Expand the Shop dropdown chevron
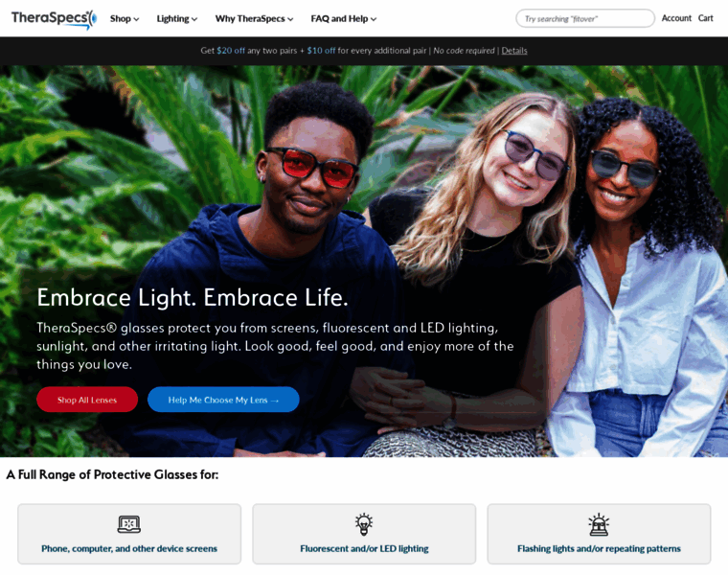The width and height of the screenshot is (728, 575). pyautogui.click(x=136, y=19)
